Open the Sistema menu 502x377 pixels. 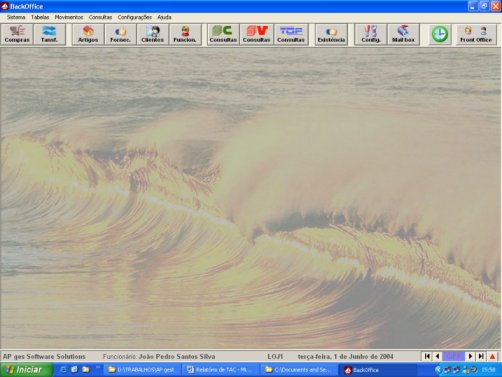coord(16,17)
